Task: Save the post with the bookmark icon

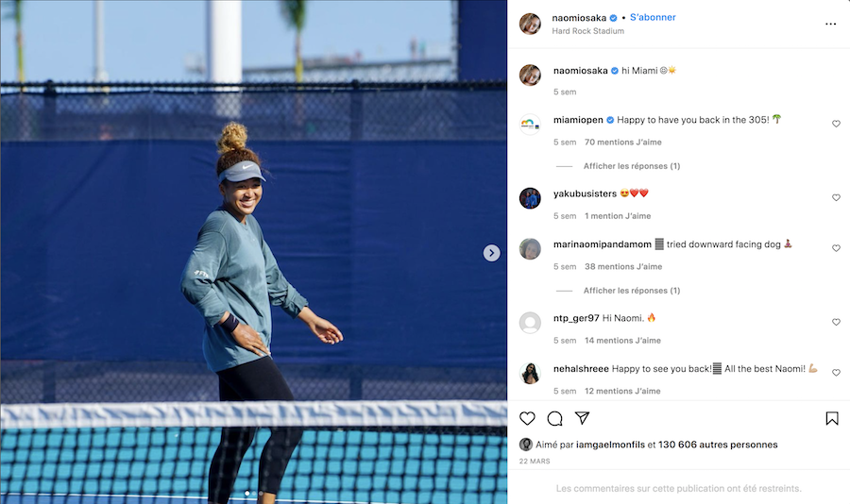Action: point(832,418)
